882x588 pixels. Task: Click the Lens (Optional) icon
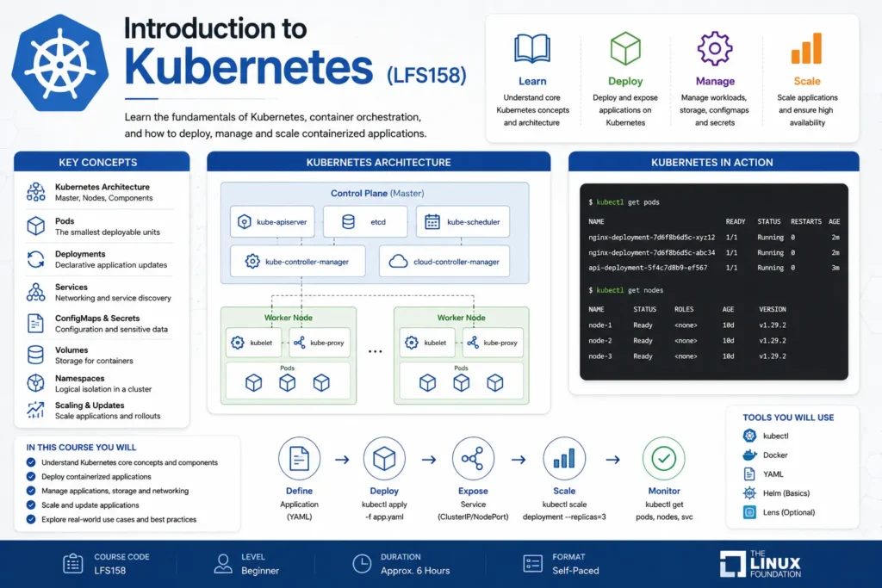click(750, 512)
